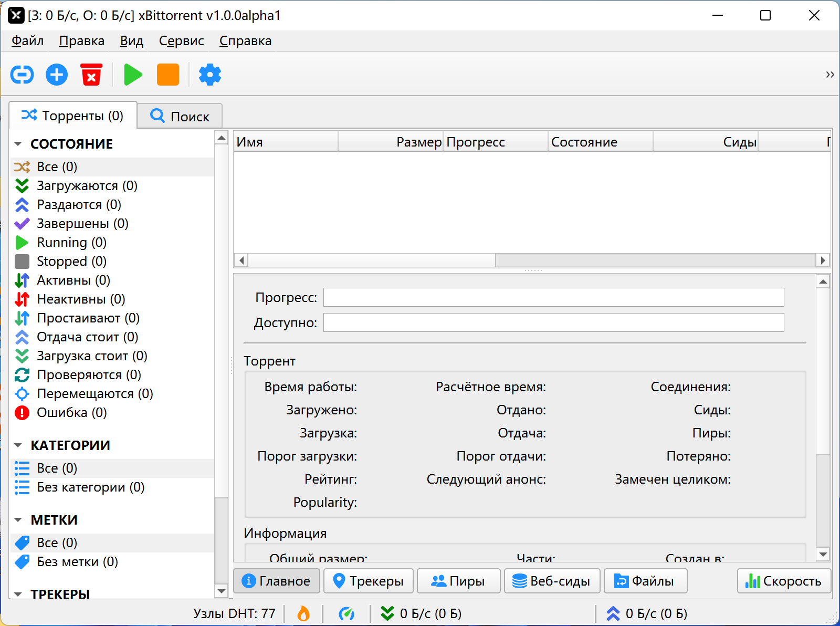Open the Веб-сиды details tab
This screenshot has width=840, height=626.
pyautogui.click(x=552, y=581)
